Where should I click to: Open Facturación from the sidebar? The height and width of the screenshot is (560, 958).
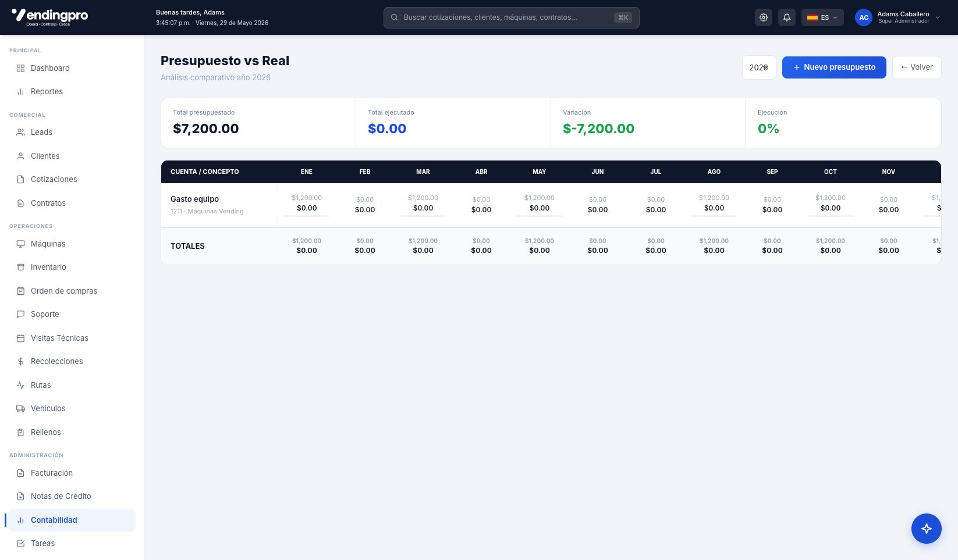point(72,473)
